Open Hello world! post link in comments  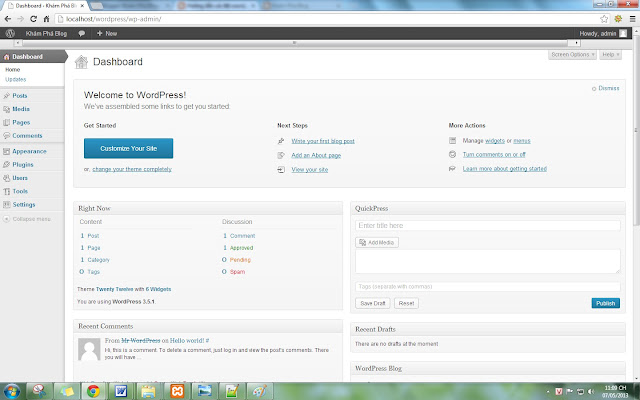[x=187, y=340]
